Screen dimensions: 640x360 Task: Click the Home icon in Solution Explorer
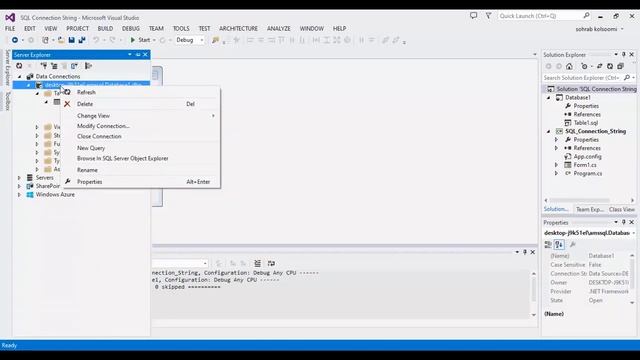[569, 66]
